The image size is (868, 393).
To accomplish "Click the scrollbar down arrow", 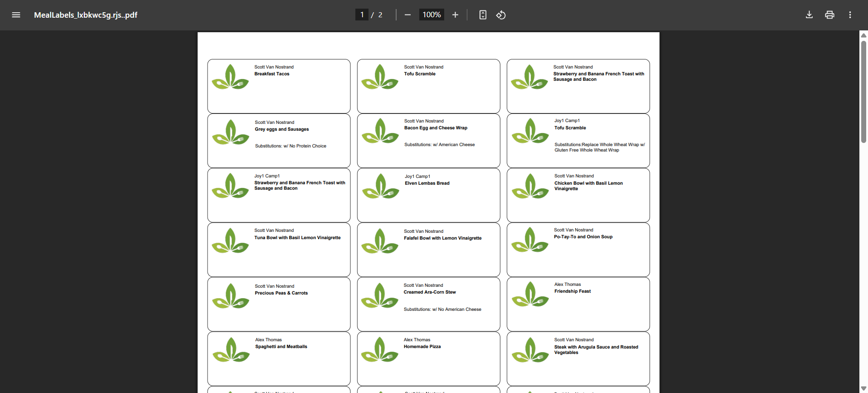I will [x=863, y=388].
